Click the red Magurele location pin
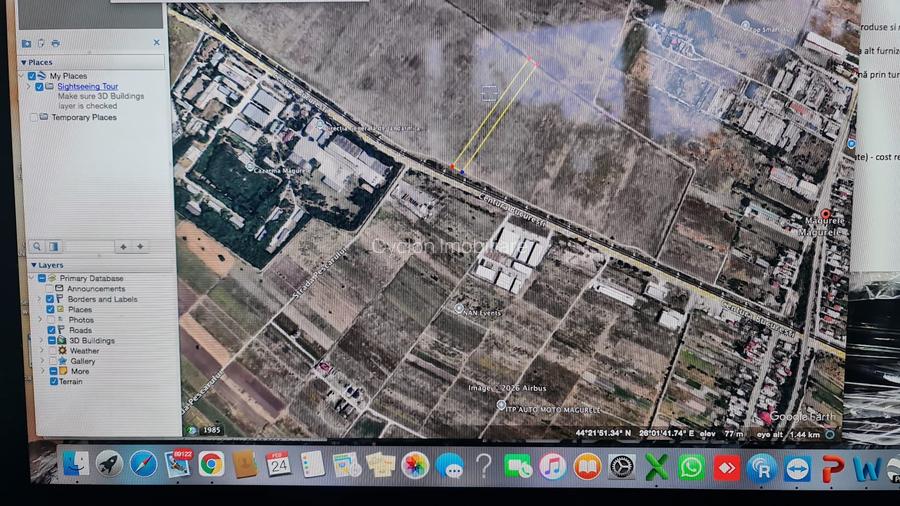 coord(825,213)
